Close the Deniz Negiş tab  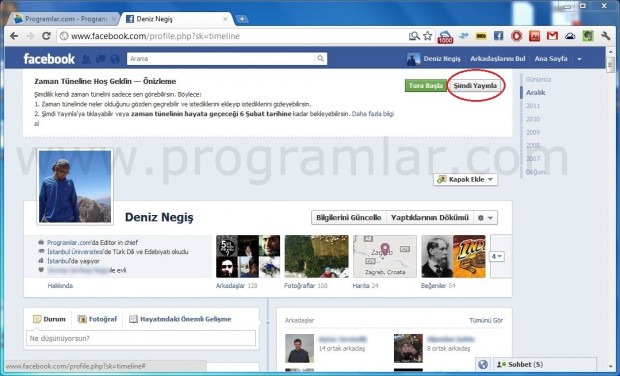225,19
